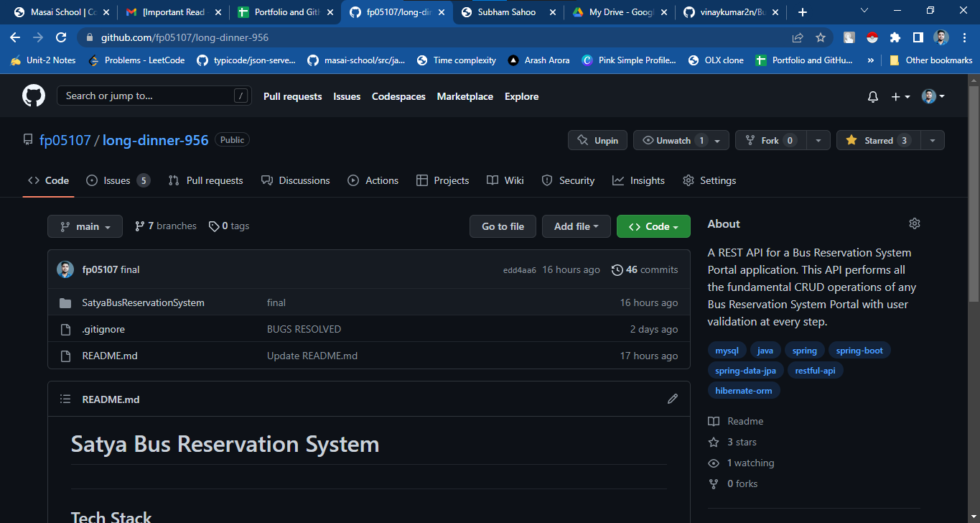Open the Security tab
The width and height of the screenshot is (980, 523).
[568, 180]
